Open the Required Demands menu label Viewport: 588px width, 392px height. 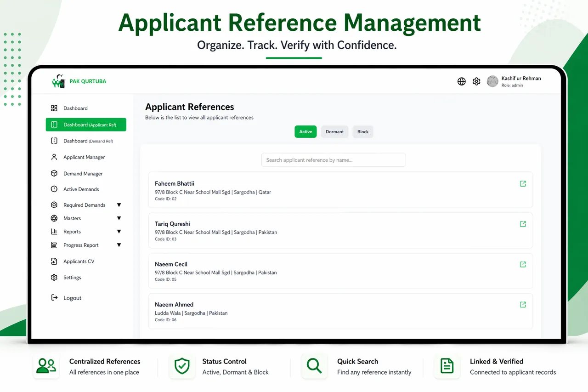tap(85, 205)
